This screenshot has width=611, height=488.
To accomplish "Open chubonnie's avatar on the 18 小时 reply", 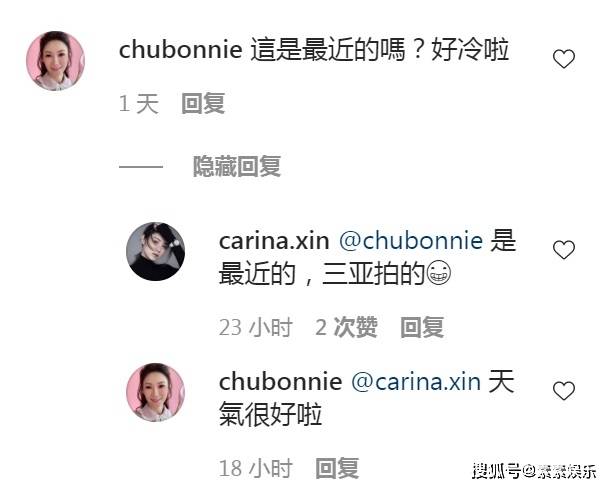I will pyautogui.click(x=155, y=392).
